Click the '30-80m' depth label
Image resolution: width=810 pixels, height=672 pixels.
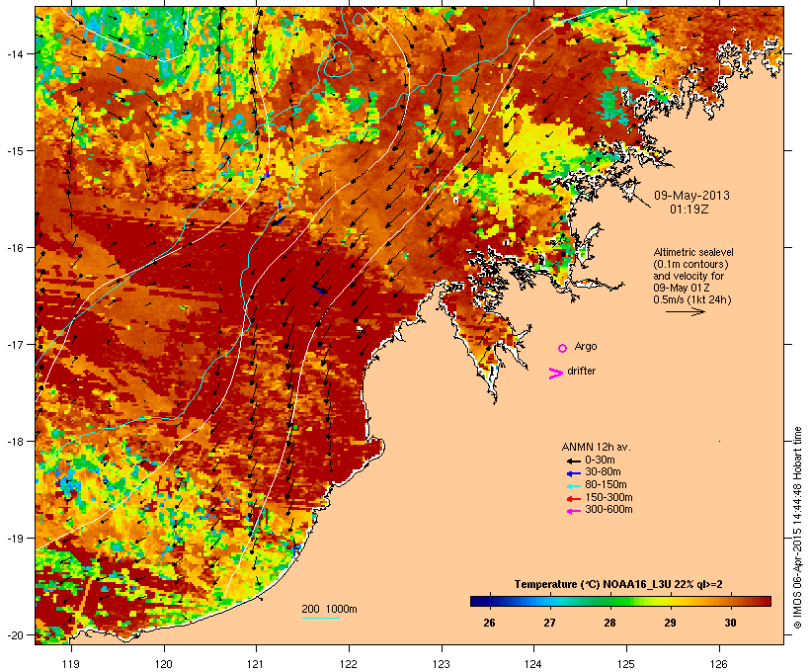[603, 472]
